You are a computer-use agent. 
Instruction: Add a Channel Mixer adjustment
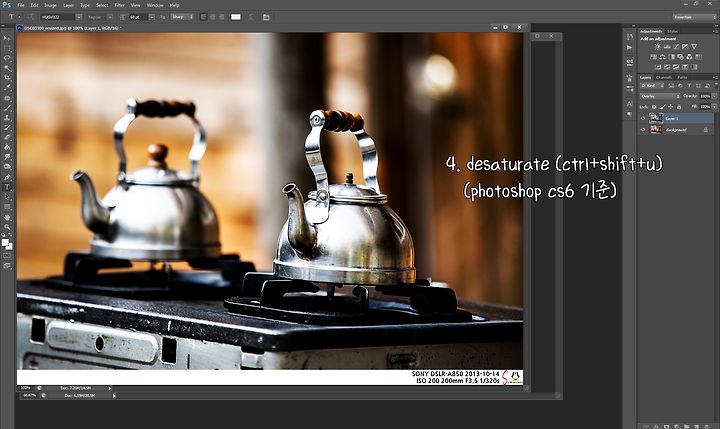click(x=689, y=57)
